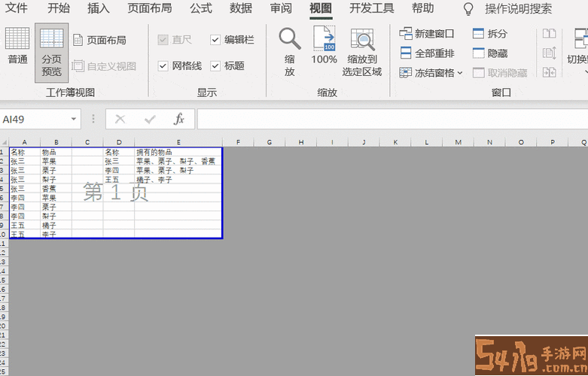Open the File (文件) tab

click(16, 8)
